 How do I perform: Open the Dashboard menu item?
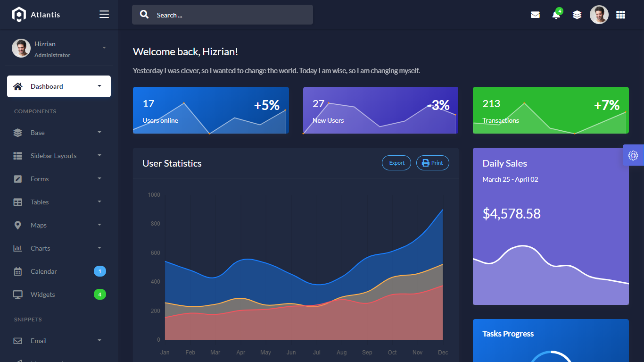[59, 86]
